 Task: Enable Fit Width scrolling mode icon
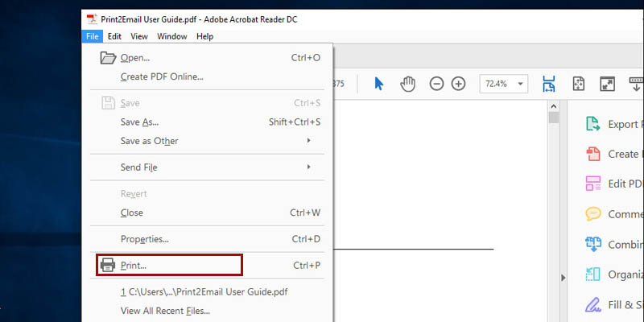(x=549, y=84)
